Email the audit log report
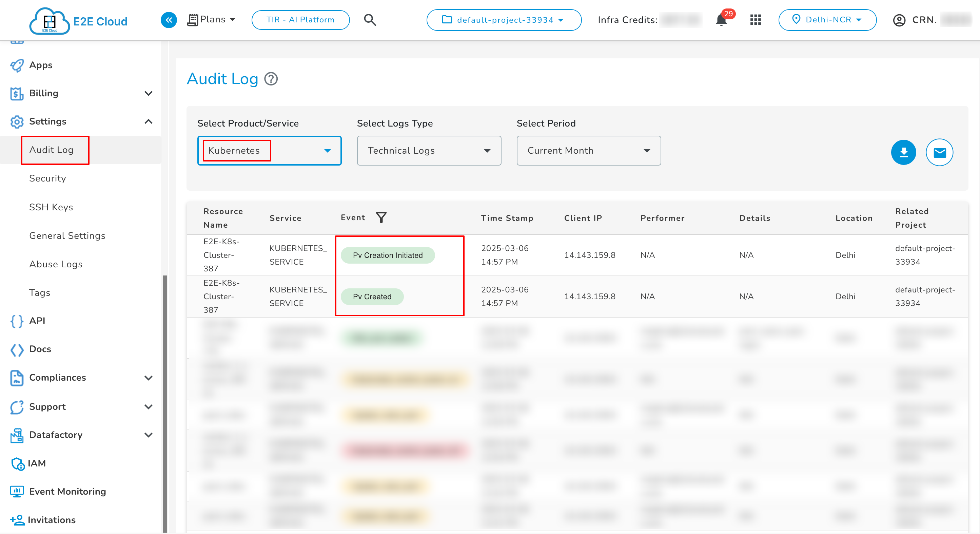 [x=939, y=153]
